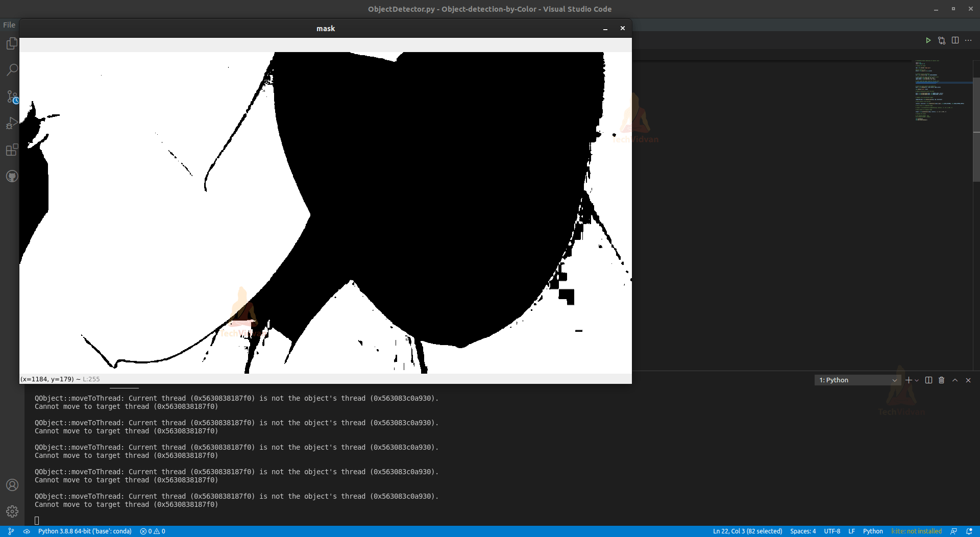This screenshot has width=980, height=537.
Task: Click the 'kite: not installed' status link
Action: tap(916, 531)
